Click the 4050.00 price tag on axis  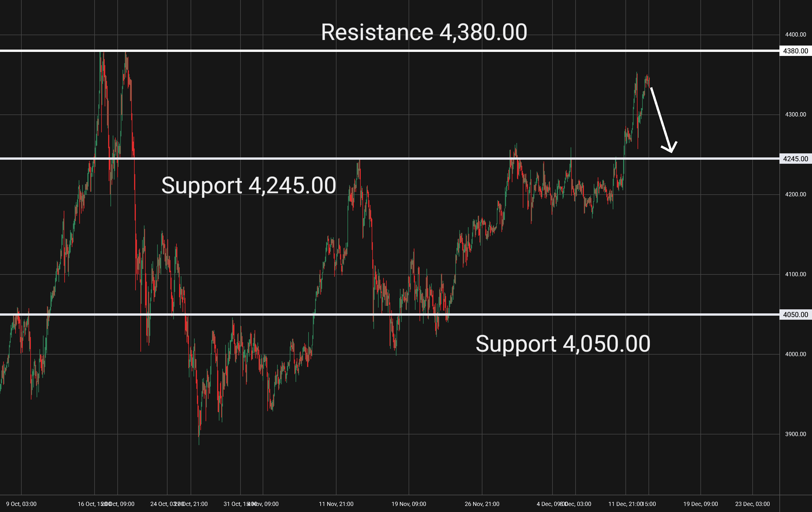(x=795, y=315)
